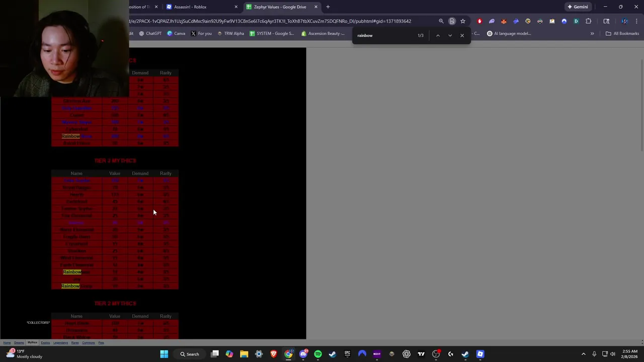
Task: Open the ChatGPT app in the taskbar
Action: (x=407, y=354)
